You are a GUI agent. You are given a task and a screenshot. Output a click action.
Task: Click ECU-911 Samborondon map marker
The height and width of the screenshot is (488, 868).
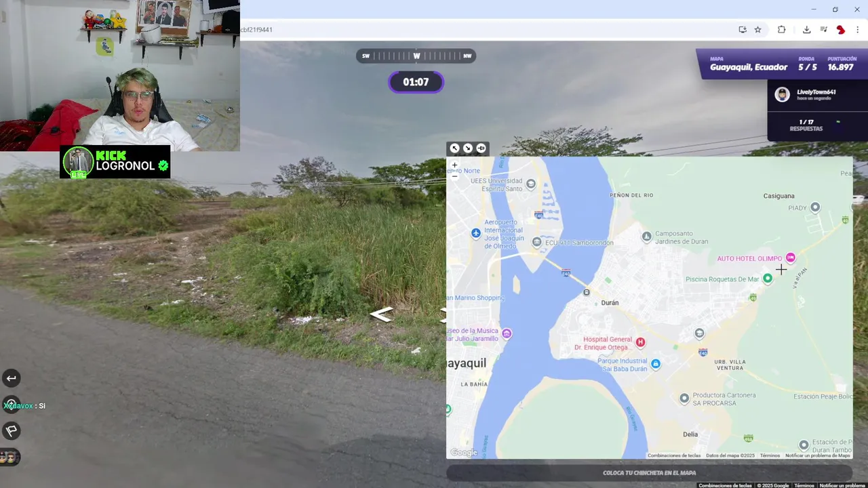(536, 242)
